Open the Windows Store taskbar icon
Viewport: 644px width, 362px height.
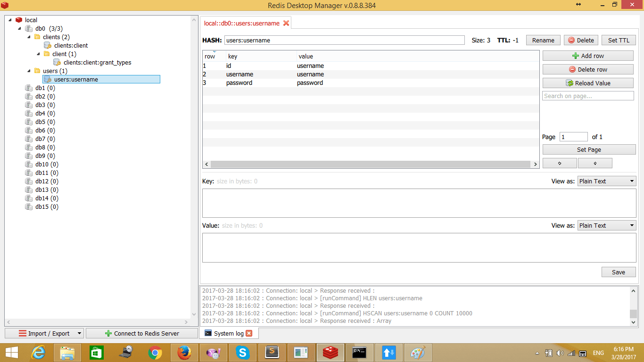click(97, 353)
